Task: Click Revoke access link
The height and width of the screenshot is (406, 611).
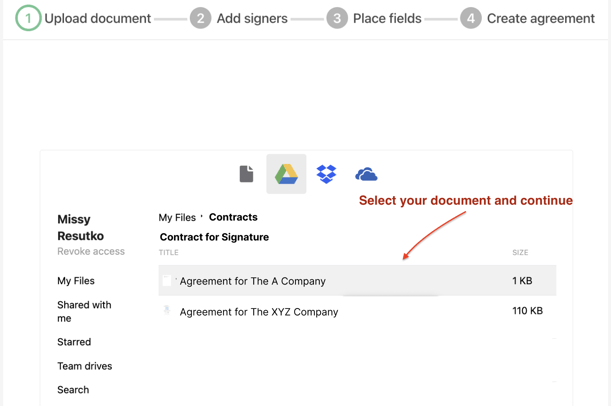Action: [91, 251]
